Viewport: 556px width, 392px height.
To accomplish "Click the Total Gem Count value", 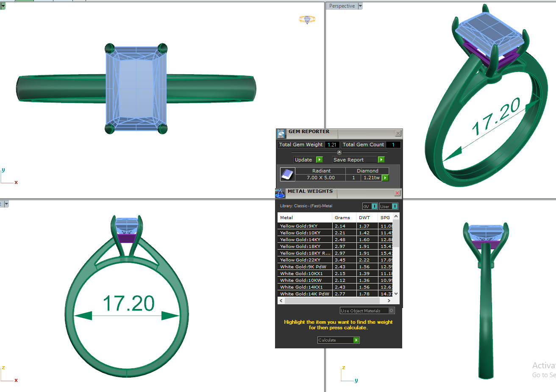I will [x=393, y=145].
